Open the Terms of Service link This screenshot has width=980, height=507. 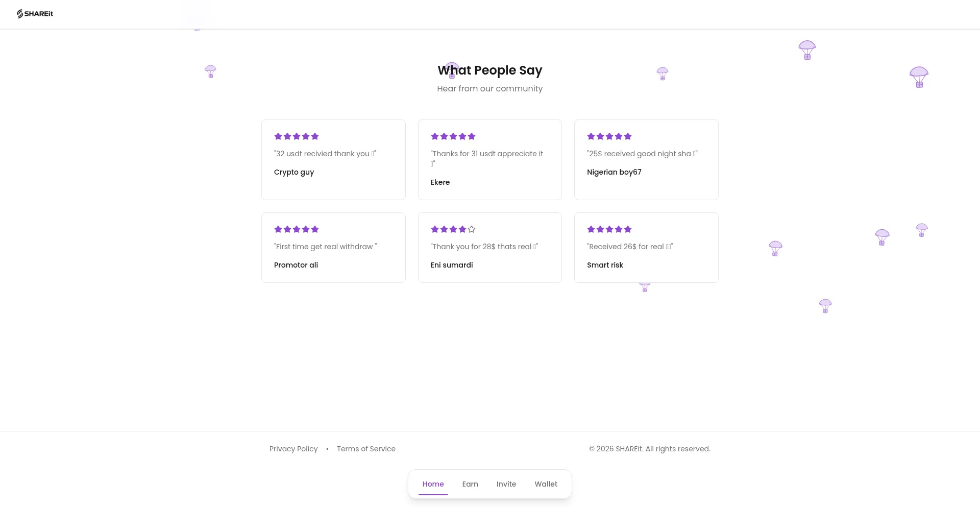(366, 449)
